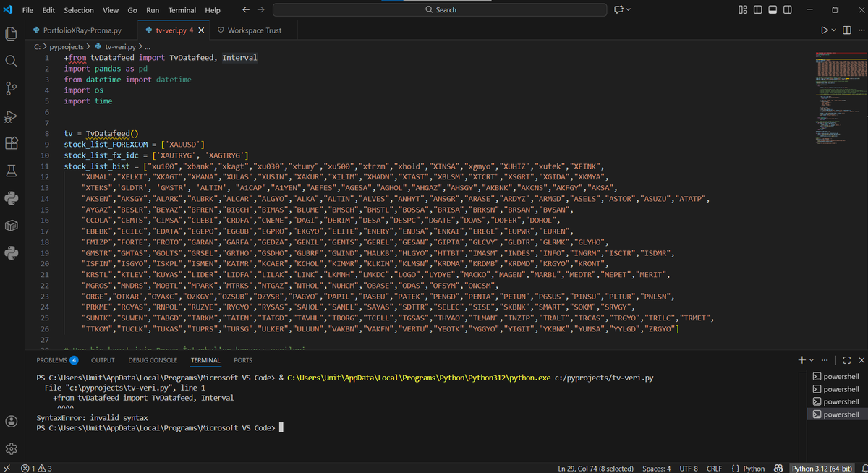
Task: Open the Extensions view
Action: 11,143
